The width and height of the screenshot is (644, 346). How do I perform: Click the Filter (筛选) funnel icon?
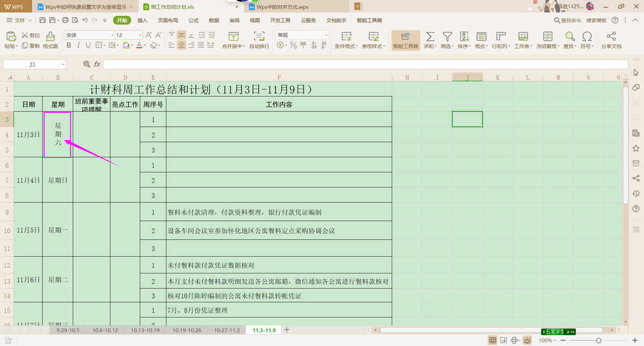(x=447, y=36)
